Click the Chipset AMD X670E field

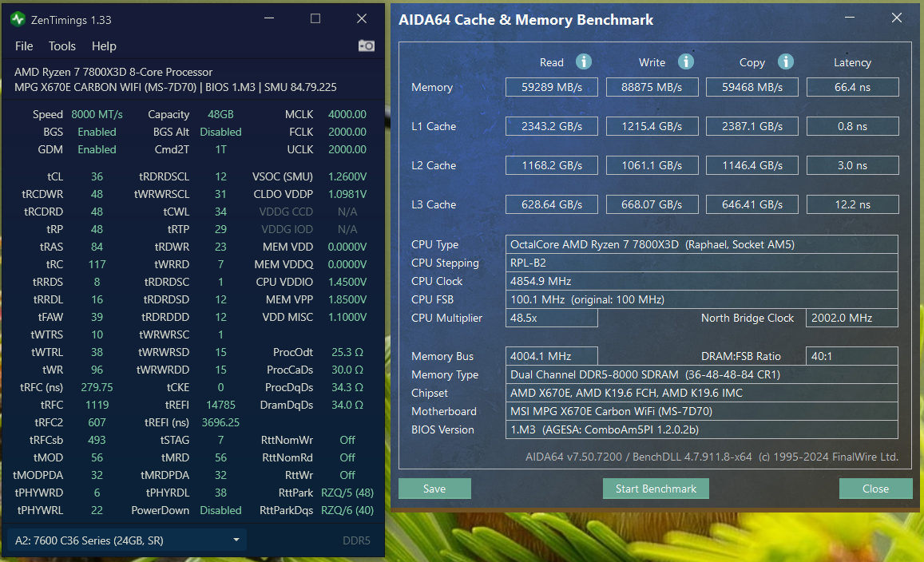pos(701,393)
